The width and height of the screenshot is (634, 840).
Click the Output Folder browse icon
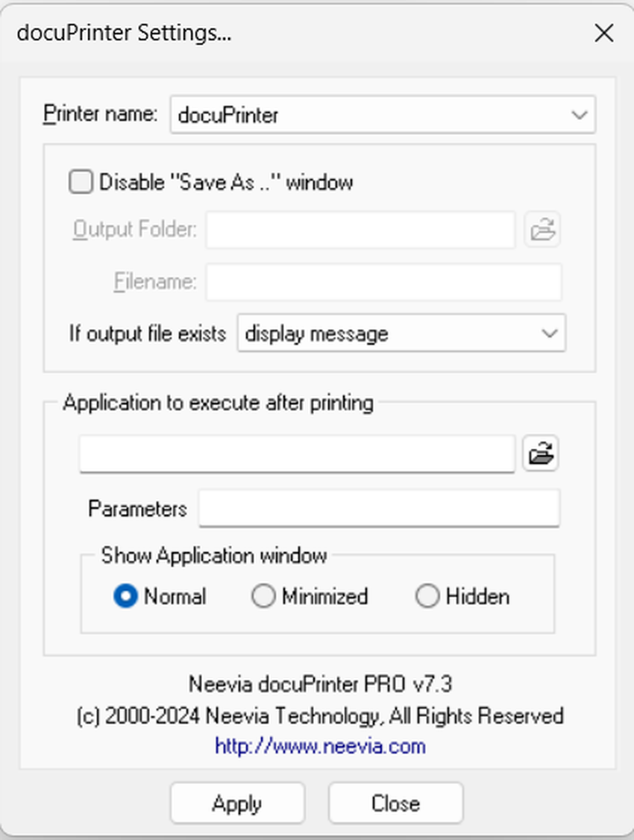[x=542, y=229]
